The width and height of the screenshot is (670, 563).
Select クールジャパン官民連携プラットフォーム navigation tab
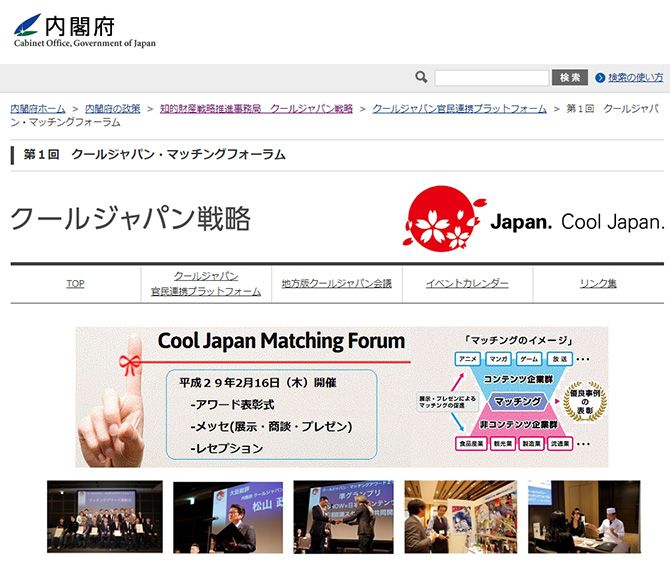[x=206, y=284]
